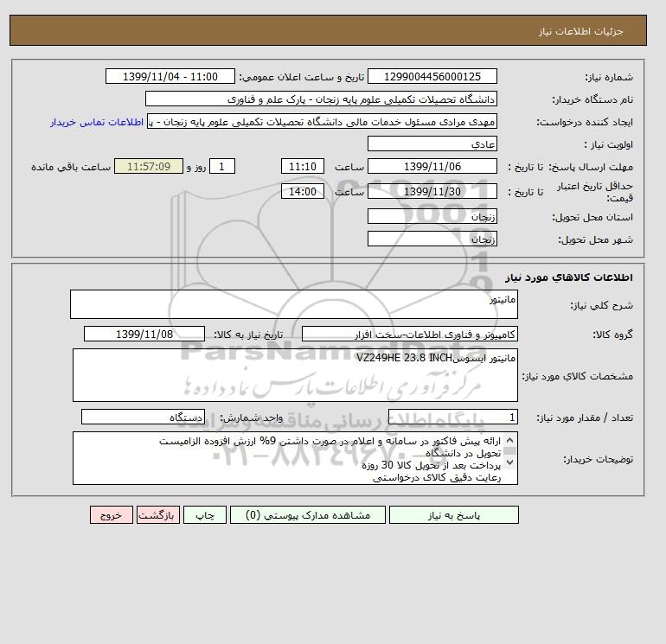
Task: Click the تاریخ نیاز به کالا label
Action: [248, 335]
